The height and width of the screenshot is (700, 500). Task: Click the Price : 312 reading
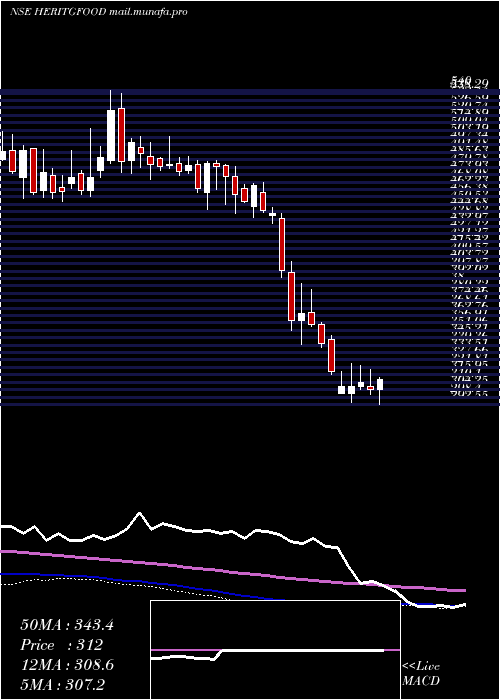(x=62, y=645)
